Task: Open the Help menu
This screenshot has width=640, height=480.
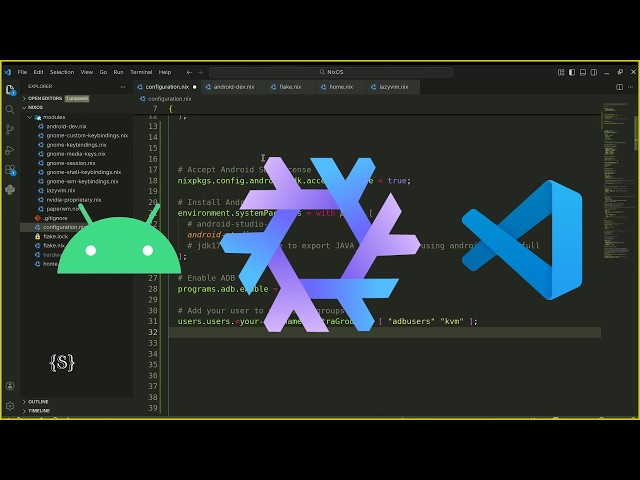Action: point(165,72)
